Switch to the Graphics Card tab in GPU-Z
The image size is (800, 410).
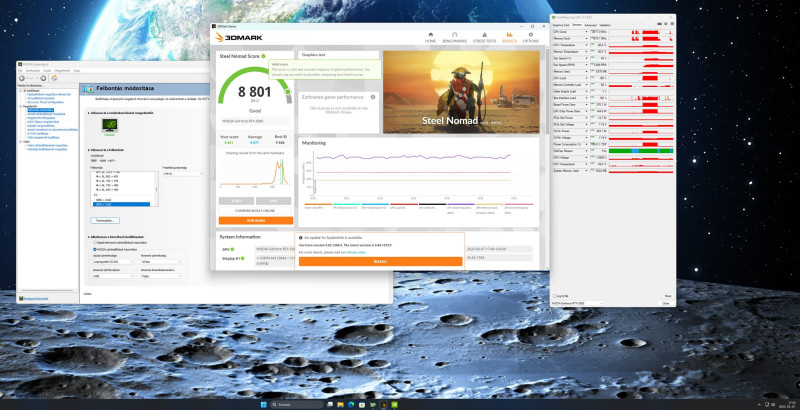561,25
